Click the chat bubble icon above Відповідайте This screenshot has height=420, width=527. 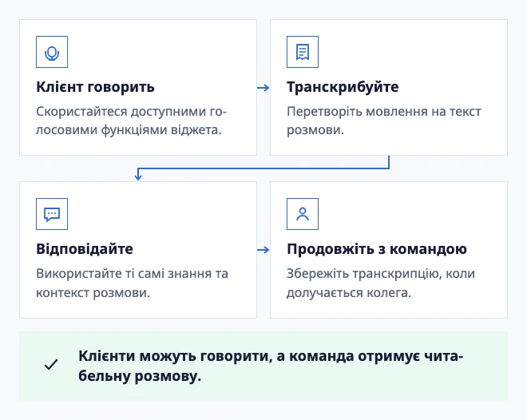(x=52, y=214)
